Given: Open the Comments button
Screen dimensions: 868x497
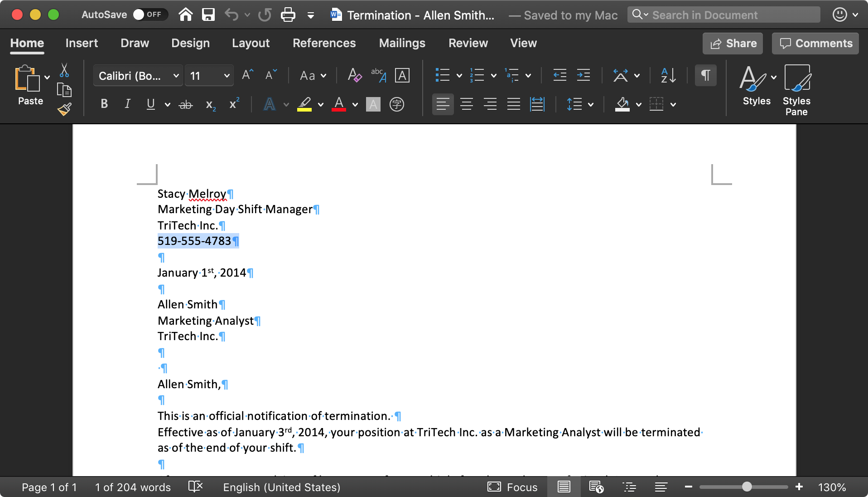Looking at the screenshot, I should 815,44.
